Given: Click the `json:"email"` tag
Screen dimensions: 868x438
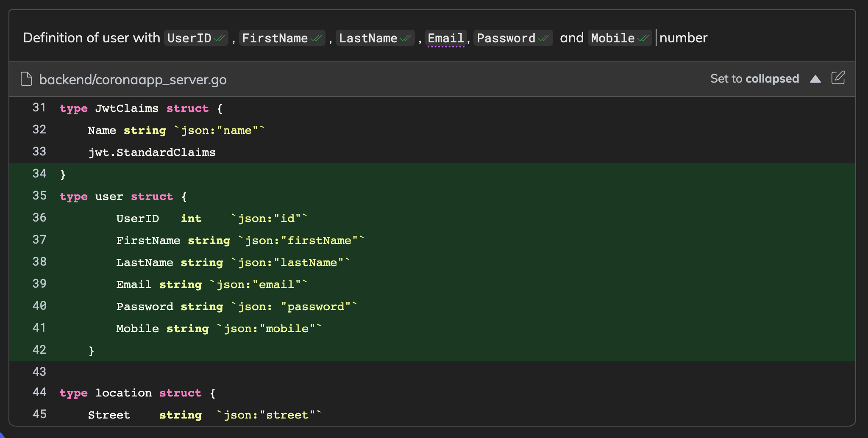Looking at the screenshot, I should (x=259, y=285).
